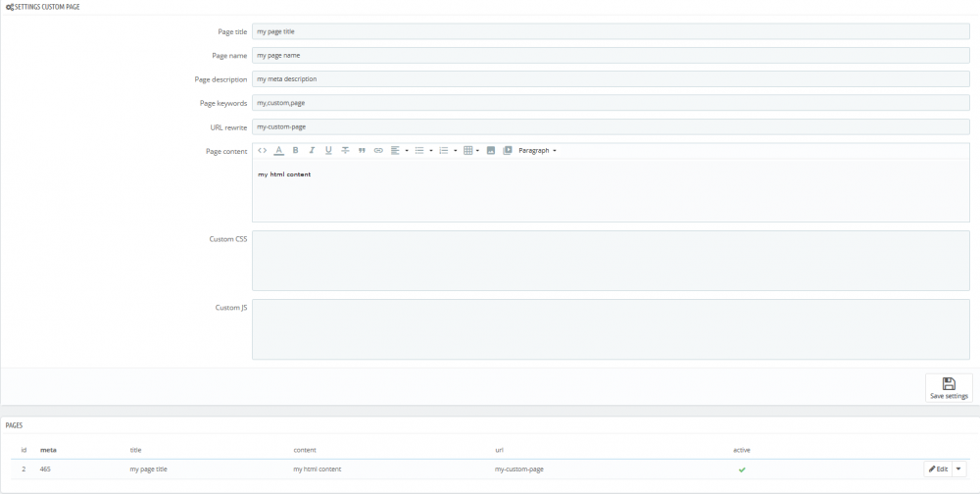The height and width of the screenshot is (494, 980).
Task: Edit the my-custom-page row
Action: [938, 469]
